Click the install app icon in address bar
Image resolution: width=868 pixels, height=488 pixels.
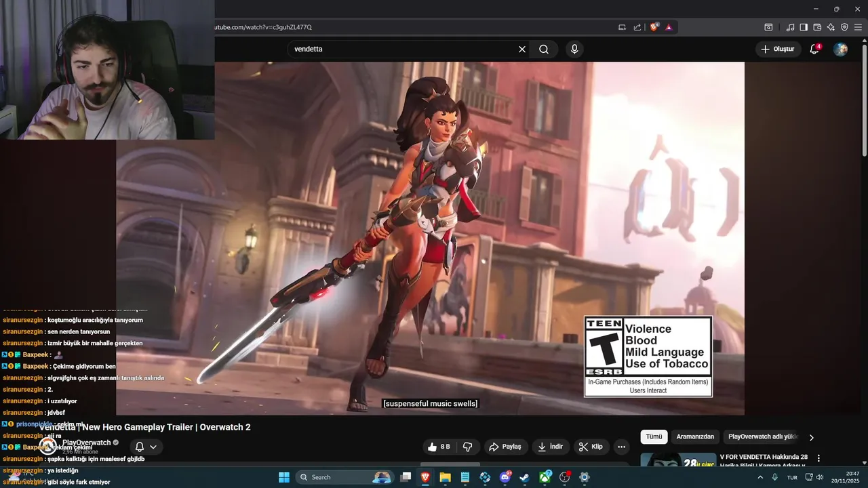pos(622,27)
